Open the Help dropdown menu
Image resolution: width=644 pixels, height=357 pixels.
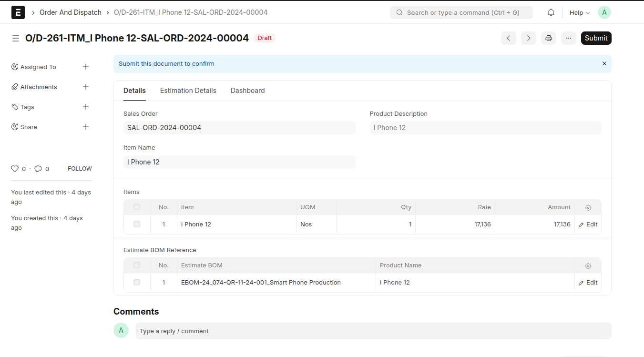[x=579, y=13]
